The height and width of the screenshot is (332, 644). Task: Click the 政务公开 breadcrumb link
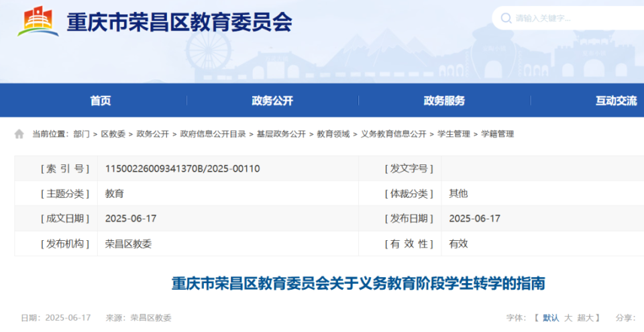(153, 134)
